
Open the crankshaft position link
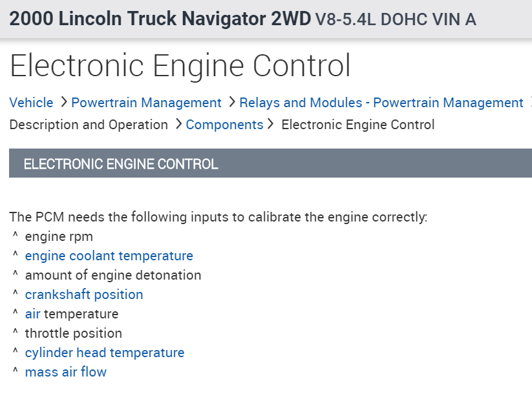pyautogui.click(x=84, y=294)
